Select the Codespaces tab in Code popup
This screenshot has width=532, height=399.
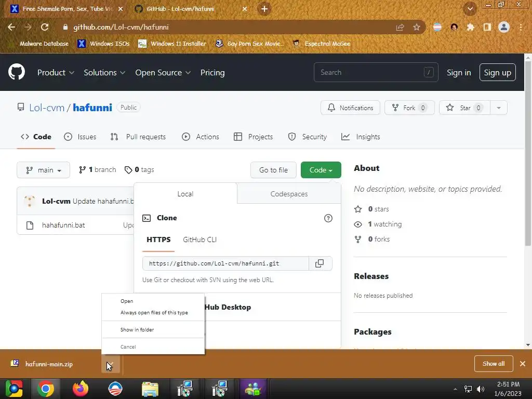(289, 194)
